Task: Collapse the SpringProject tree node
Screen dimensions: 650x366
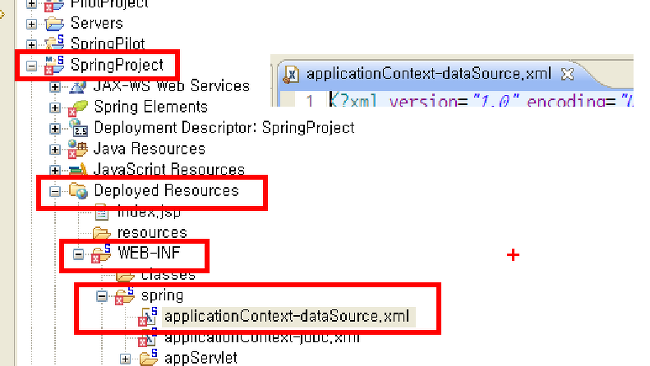Action: coord(31,65)
